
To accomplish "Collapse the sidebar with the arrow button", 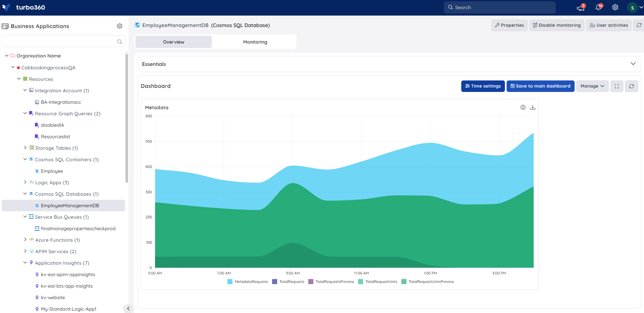I will 128,308.
